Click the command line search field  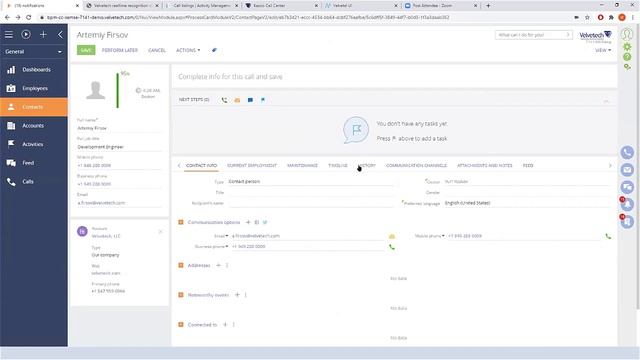(x=533, y=35)
